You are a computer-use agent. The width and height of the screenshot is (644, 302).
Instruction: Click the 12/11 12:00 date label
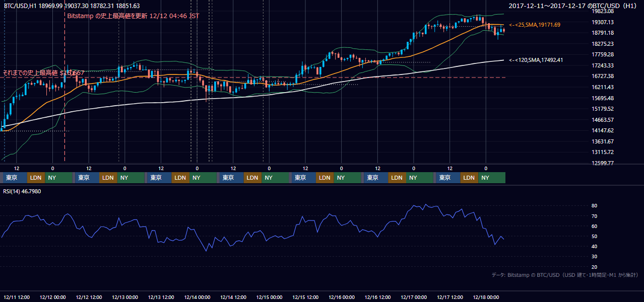tap(16, 297)
